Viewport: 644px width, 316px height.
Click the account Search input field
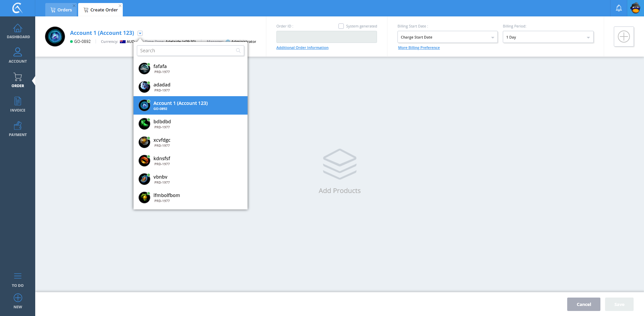click(x=188, y=51)
